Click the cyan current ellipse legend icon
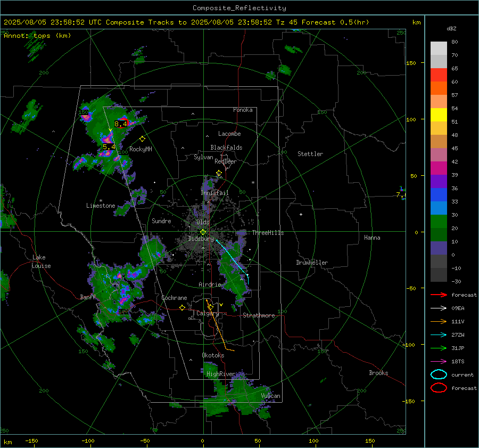 pyautogui.click(x=439, y=374)
